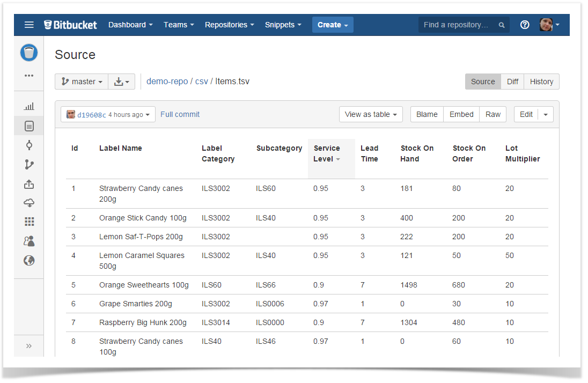Sort by Service Level column header
Screen dimensions: 588x383
coord(327,153)
